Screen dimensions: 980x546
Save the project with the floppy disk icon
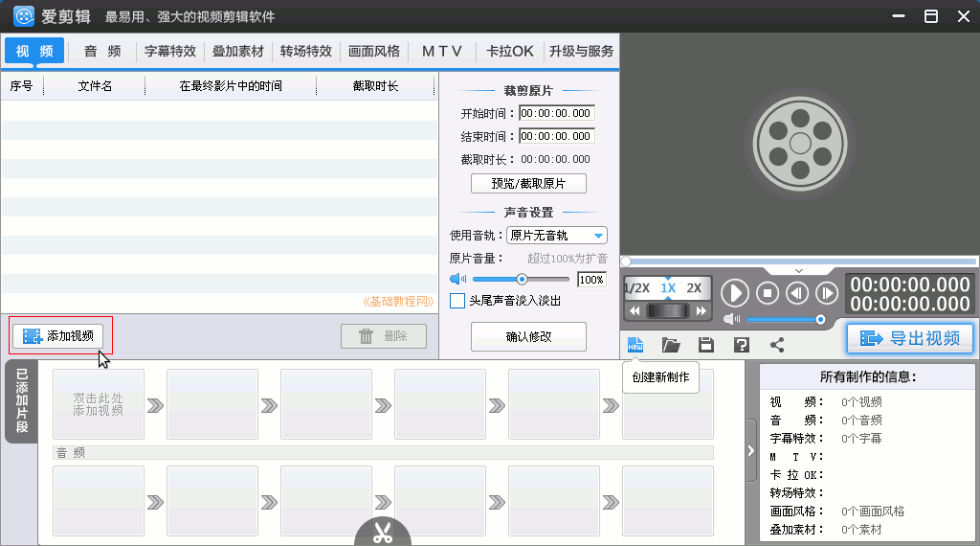[706, 345]
